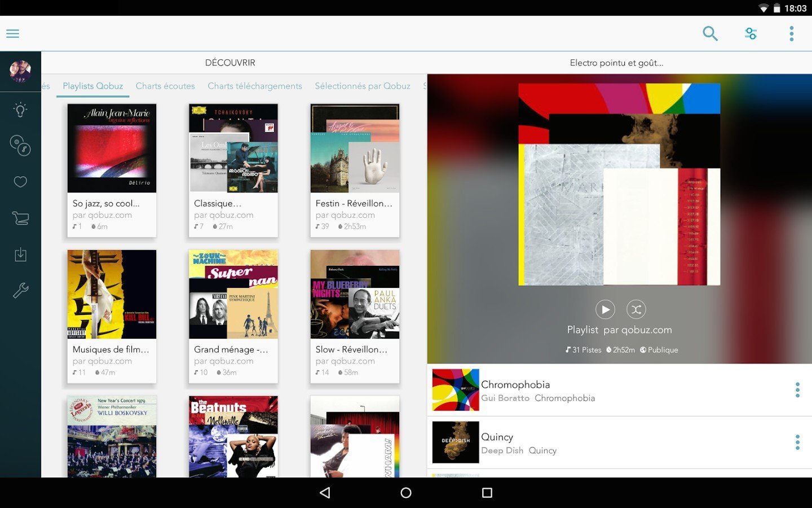Play the Electro pointu playlist

(x=605, y=309)
